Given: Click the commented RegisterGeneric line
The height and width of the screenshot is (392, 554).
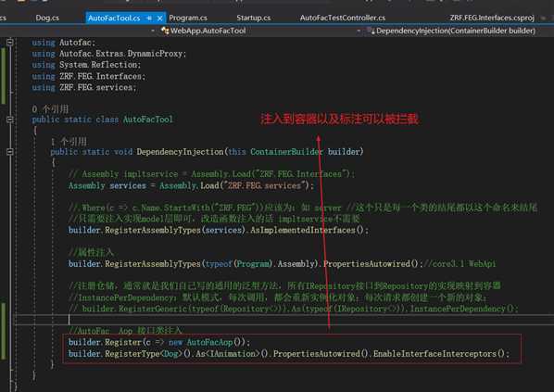Looking at the screenshot, I should (294, 309).
